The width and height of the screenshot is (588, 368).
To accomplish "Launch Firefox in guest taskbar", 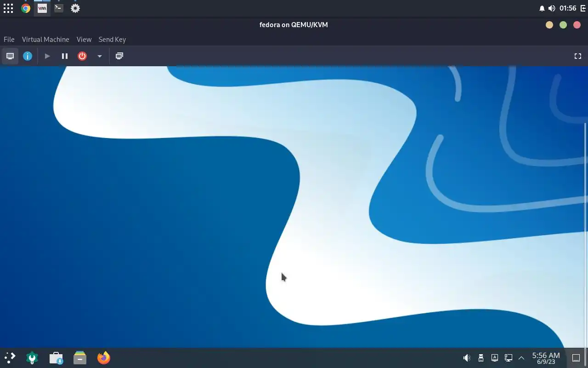I will [104, 358].
